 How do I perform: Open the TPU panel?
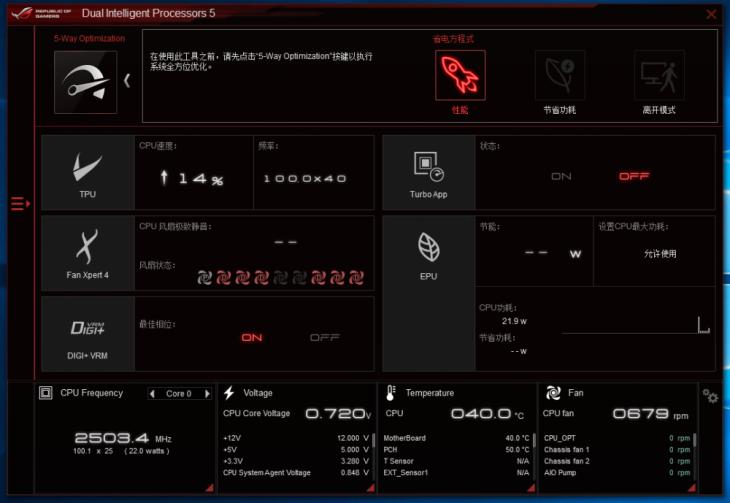pyautogui.click(x=88, y=173)
